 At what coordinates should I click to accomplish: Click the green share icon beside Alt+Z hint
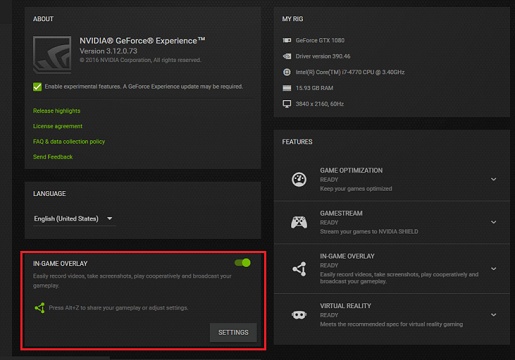40,308
